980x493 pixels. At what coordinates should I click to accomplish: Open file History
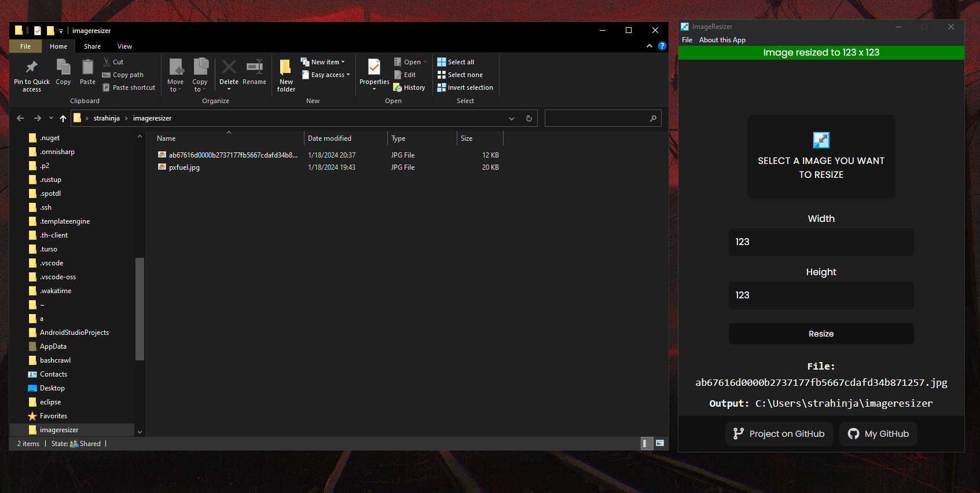(x=409, y=87)
